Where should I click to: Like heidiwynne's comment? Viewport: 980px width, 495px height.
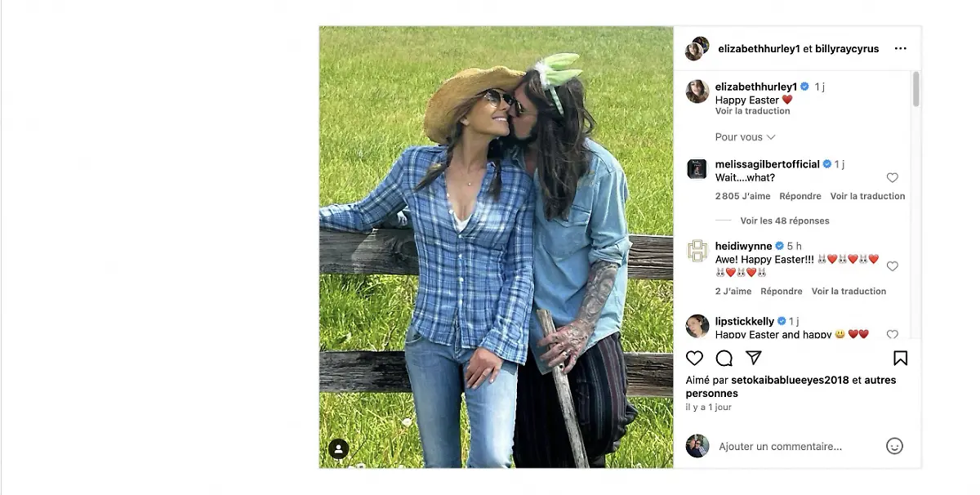pyautogui.click(x=892, y=266)
